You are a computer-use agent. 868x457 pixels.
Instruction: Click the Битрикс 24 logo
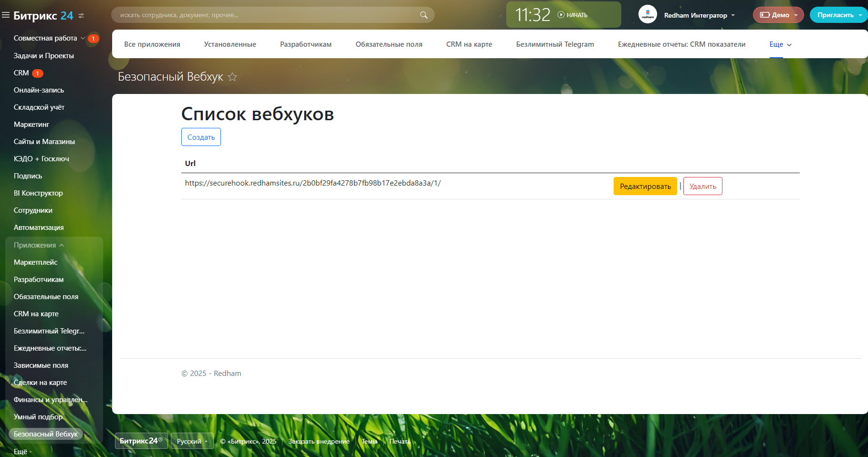click(x=43, y=15)
